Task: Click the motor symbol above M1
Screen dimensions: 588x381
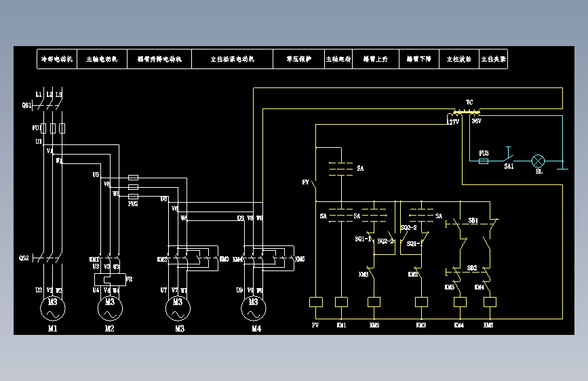Action: tap(53, 308)
